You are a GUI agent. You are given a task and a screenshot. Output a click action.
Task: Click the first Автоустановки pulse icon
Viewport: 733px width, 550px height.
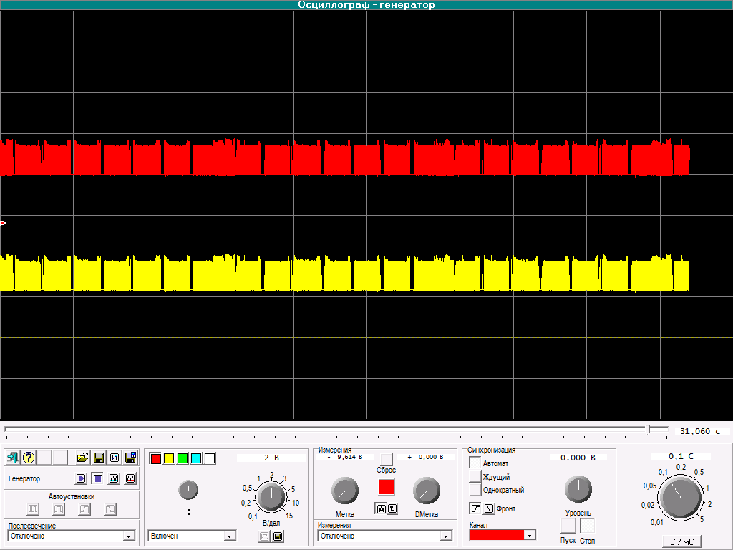[33, 509]
